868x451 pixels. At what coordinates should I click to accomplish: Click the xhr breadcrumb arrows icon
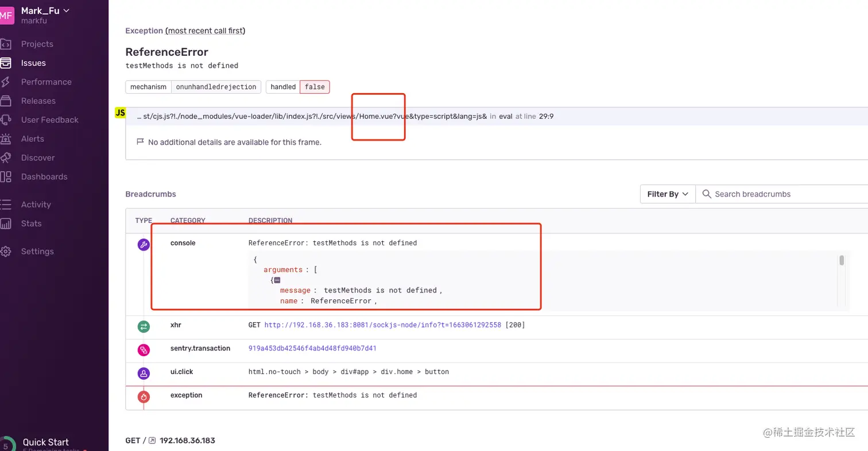click(144, 326)
